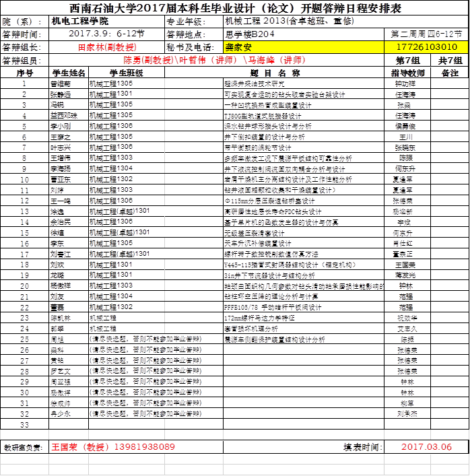The image size is (470, 476).
Task: Click the title cell of the schedule table
Action: point(234,7)
